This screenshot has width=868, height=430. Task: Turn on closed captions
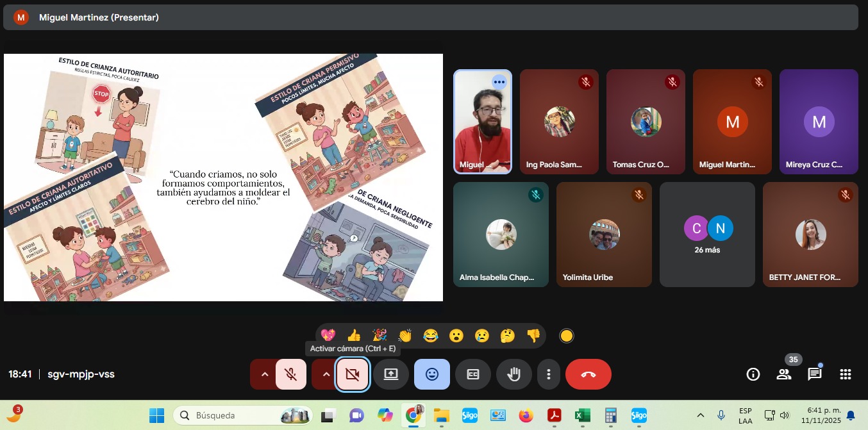pos(473,374)
